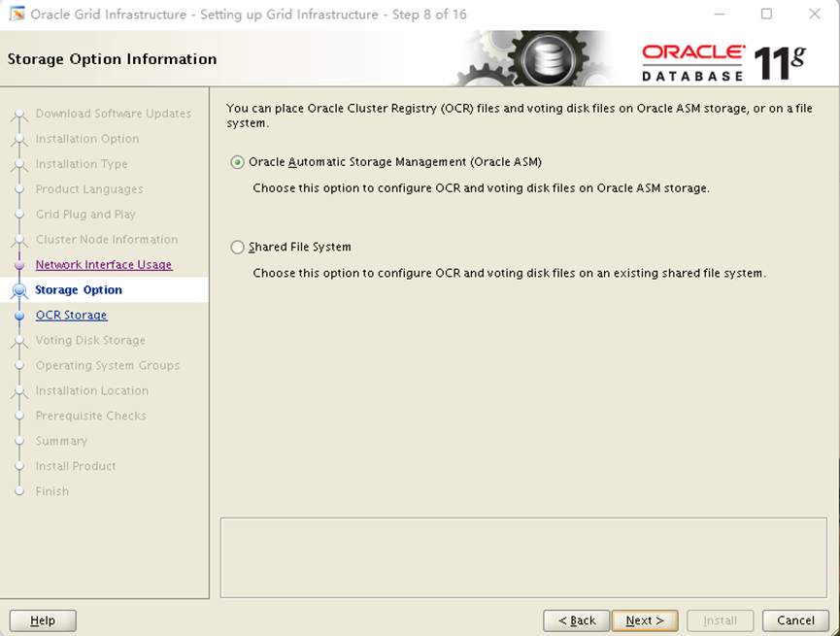Click the Summary step label
The width and height of the screenshot is (840, 636).
[61, 441]
